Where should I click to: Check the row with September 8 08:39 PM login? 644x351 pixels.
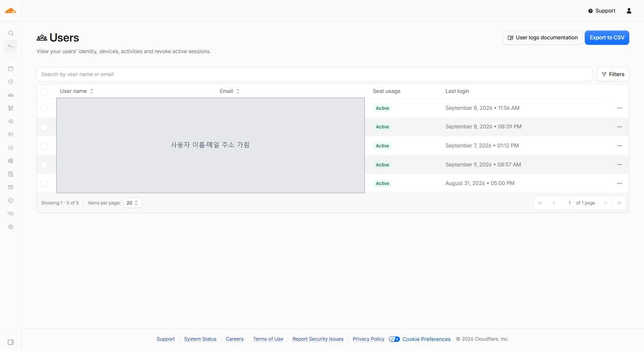(44, 127)
